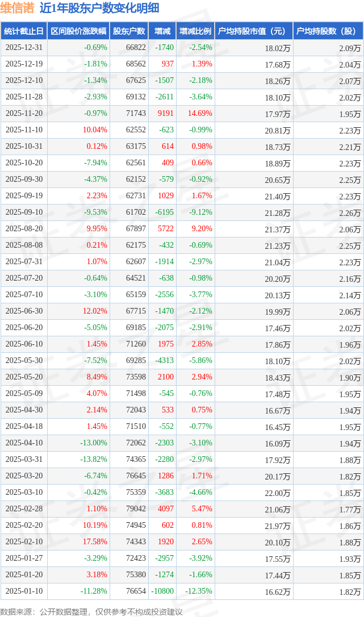Select the 17.58% price change cell

click(95, 542)
